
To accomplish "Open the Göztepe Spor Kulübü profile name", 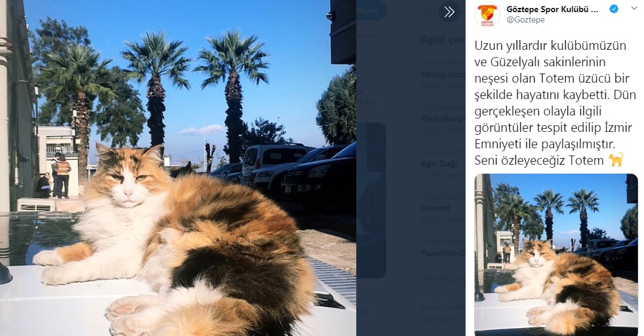I will pyautogui.click(x=552, y=9).
